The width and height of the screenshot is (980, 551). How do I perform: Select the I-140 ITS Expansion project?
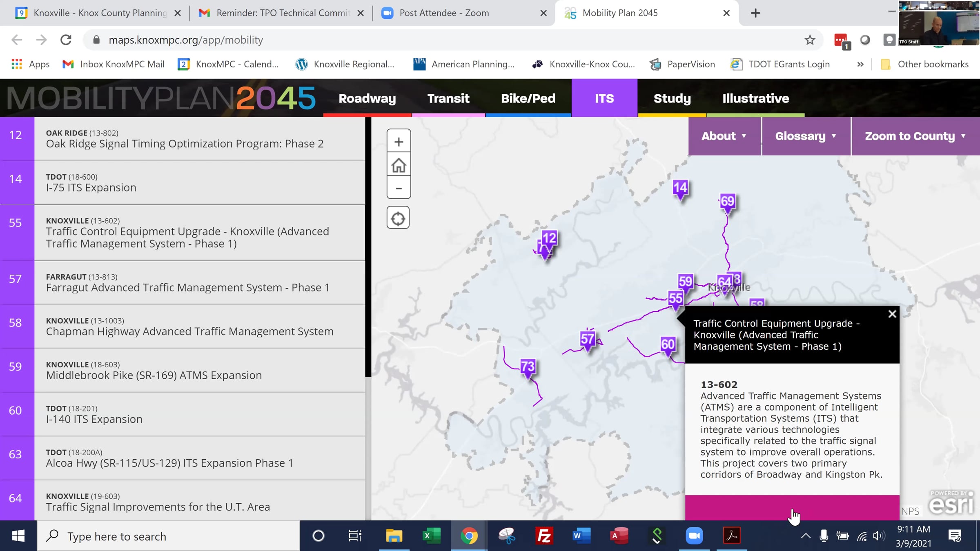(x=183, y=414)
